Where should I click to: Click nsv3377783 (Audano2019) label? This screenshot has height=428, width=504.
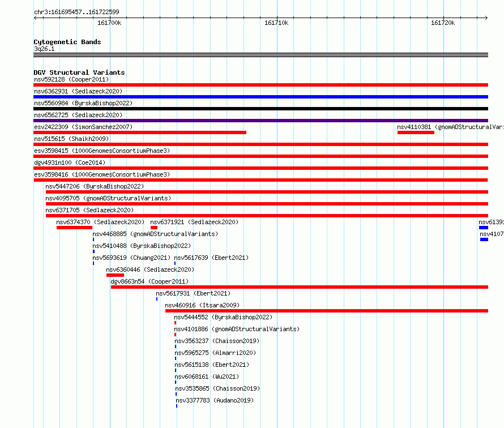(215, 400)
